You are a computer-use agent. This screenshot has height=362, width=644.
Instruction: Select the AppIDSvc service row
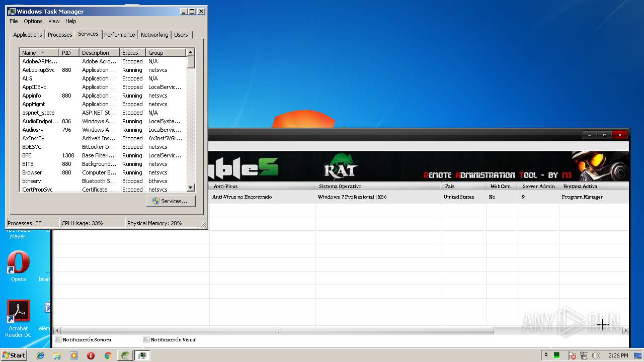coord(103,87)
